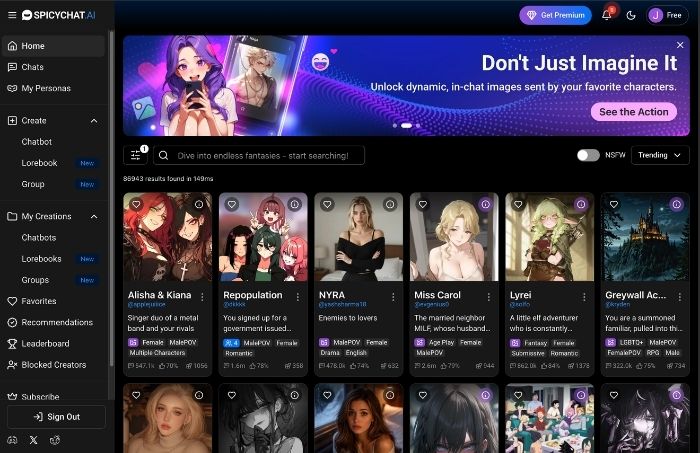This screenshot has height=453, width=700.
Task: Open the filter options icon
Action: pyautogui.click(x=136, y=155)
